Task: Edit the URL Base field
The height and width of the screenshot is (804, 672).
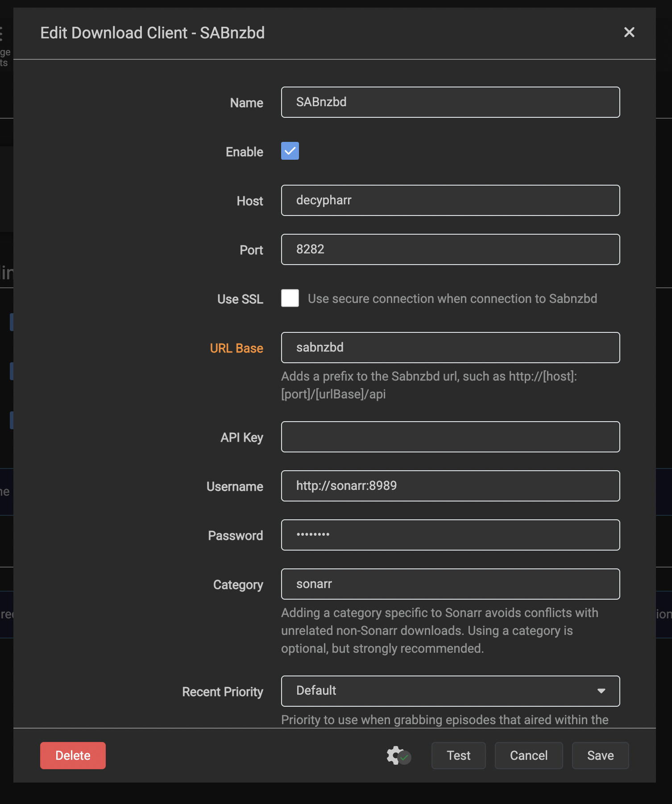Action: click(x=450, y=348)
